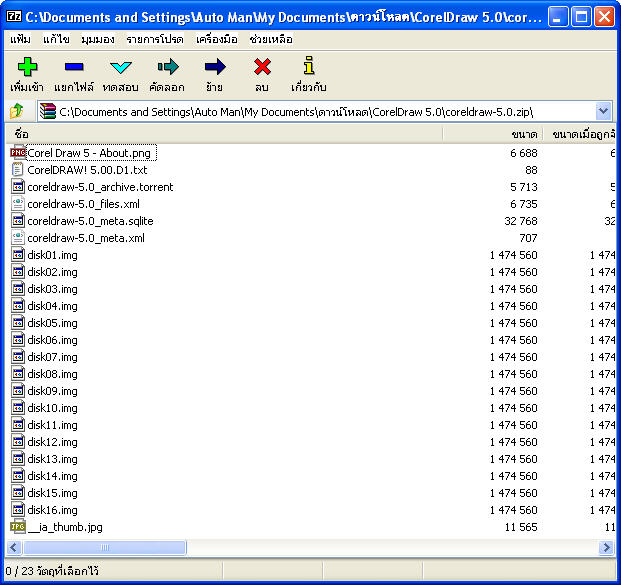The height and width of the screenshot is (585, 621).
Task: Click the blue minus Extract (แยกไฟล์) icon
Action: (x=74, y=67)
